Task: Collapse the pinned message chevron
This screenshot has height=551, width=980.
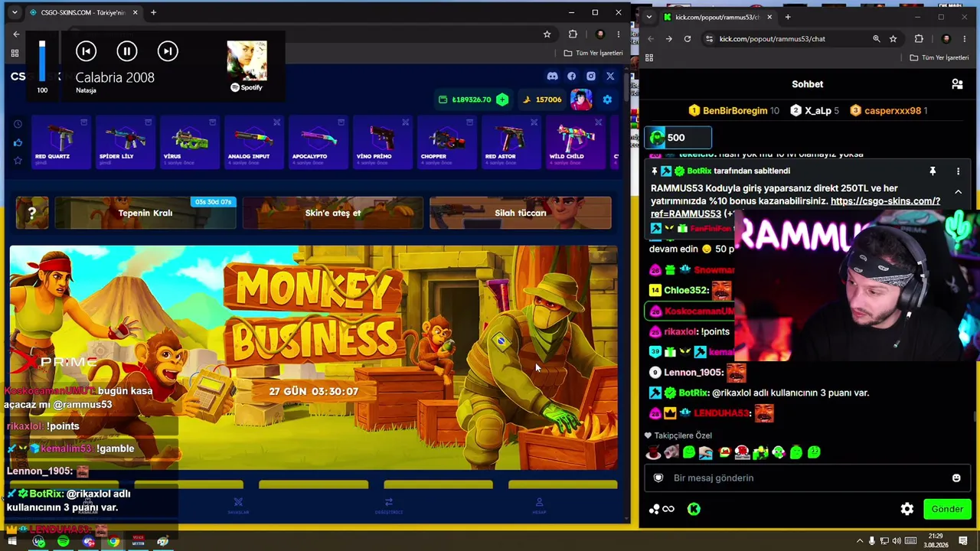Action: 958,192
